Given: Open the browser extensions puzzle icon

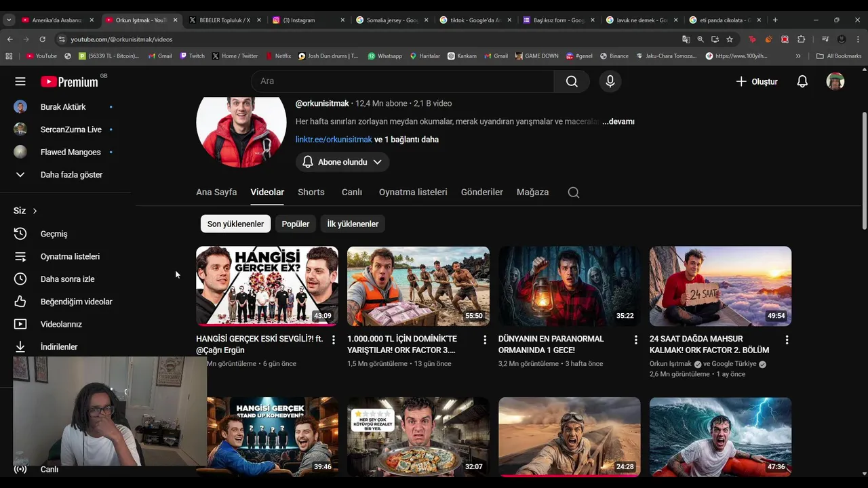Looking at the screenshot, I should point(801,39).
